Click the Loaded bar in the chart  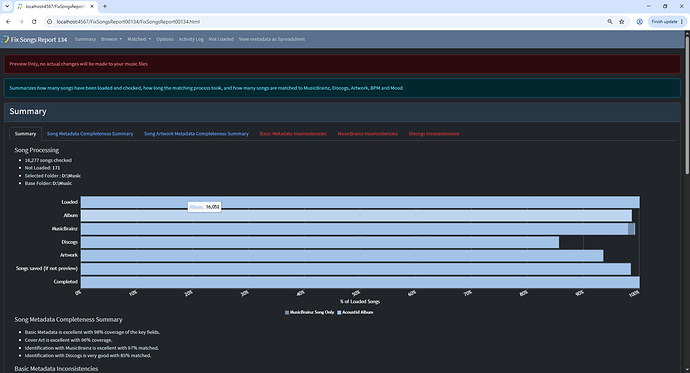pyautogui.click(x=360, y=202)
